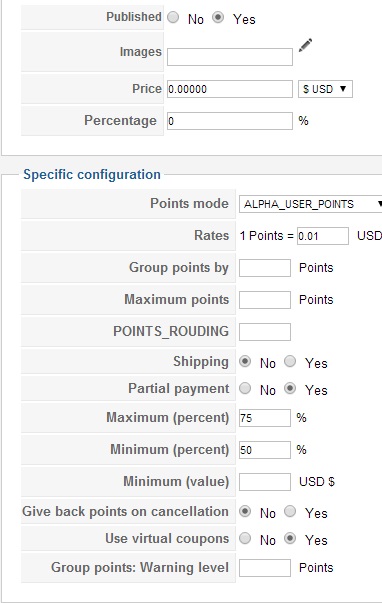Click the pencil edit icon beside Images
This screenshot has width=382, height=603.
[x=305, y=46]
